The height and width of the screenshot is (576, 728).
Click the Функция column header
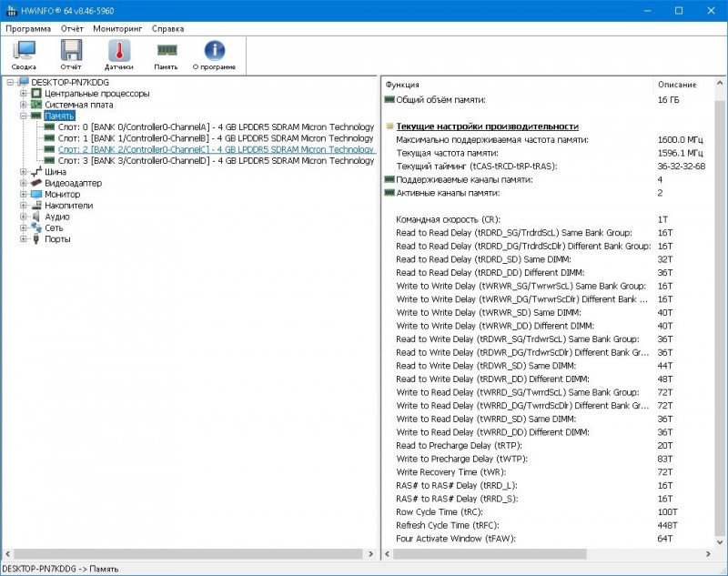point(518,85)
